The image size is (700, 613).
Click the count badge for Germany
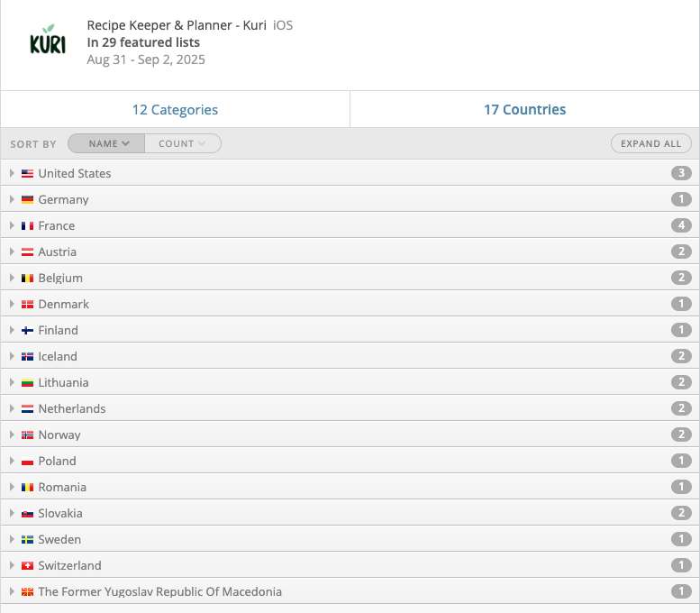point(681,199)
